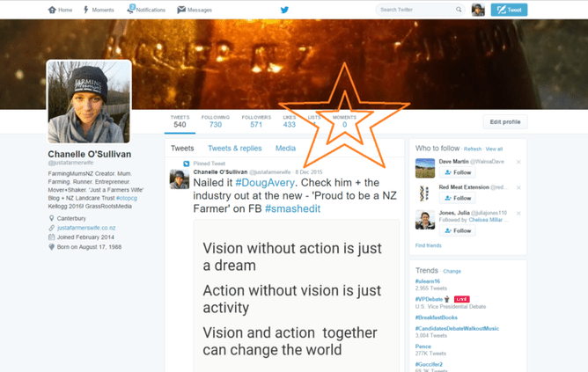Dismiss Dave Martin follow suggestion
The image size is (588, 372).
pyautogui.click(x=518, y=162)
